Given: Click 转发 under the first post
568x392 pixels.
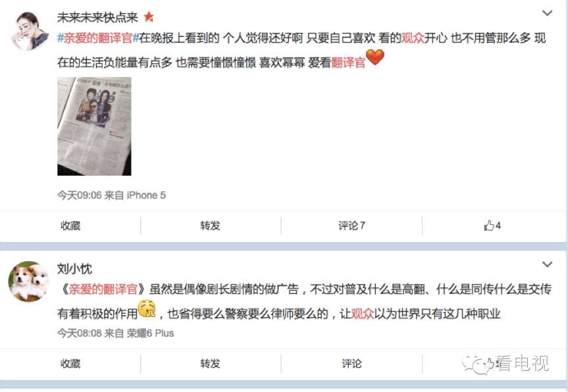Looking at the screenshot, I should [211, 226].
